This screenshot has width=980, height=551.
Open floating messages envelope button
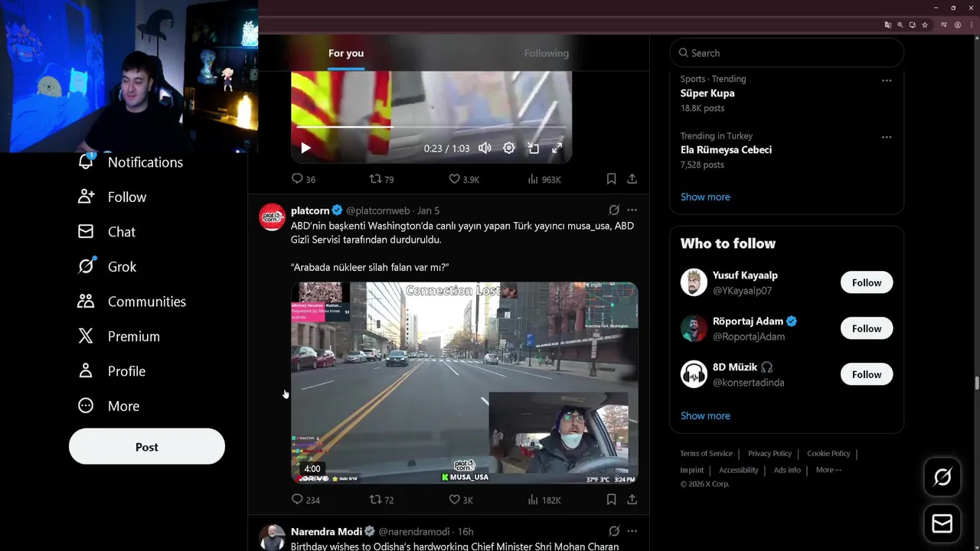pyautogui.click(x=942, y=523)
